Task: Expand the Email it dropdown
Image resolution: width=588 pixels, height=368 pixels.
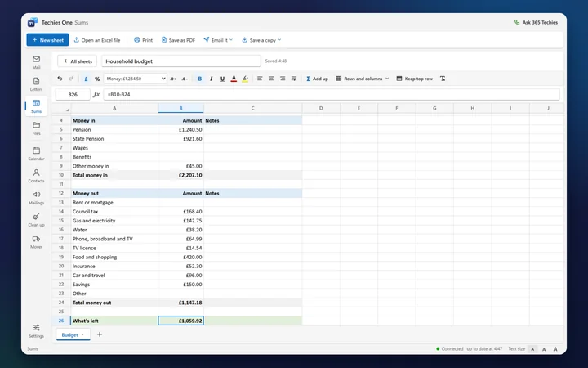Action: click(x=218, y=40)
